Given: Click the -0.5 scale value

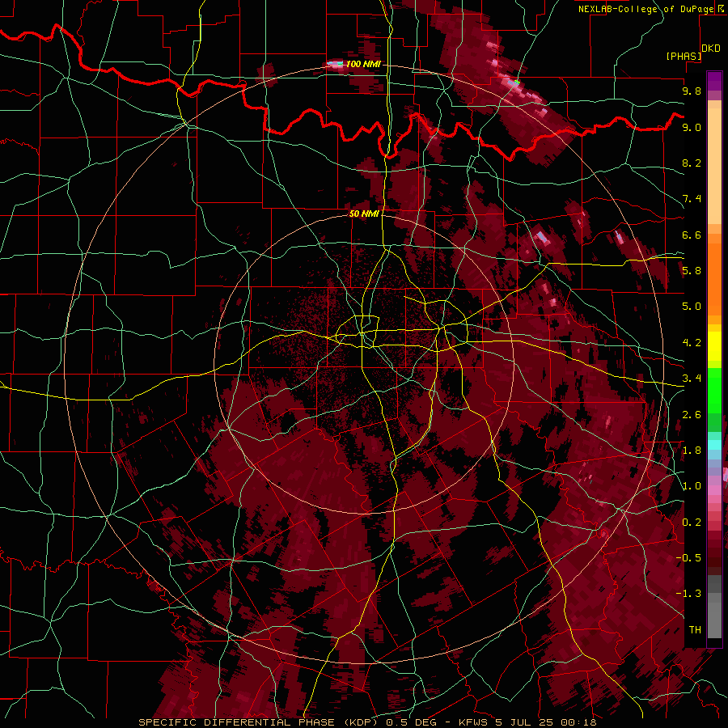Looking at the screenshot, I should click(688, 558).
